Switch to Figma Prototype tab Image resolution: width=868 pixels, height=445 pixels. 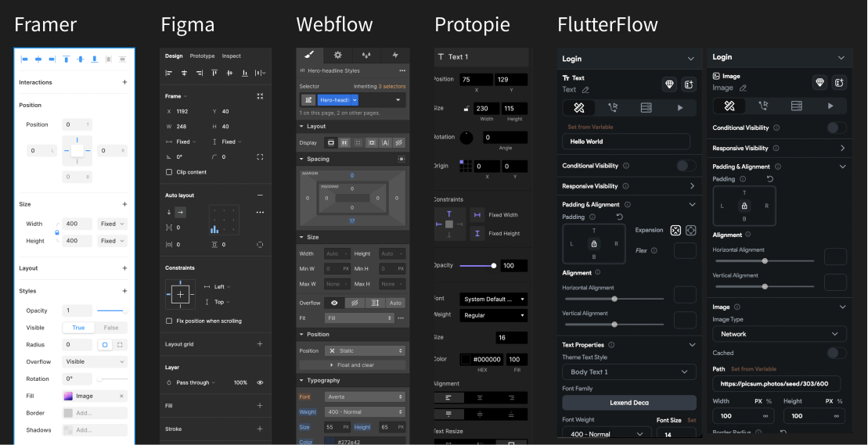click(202, 56)
